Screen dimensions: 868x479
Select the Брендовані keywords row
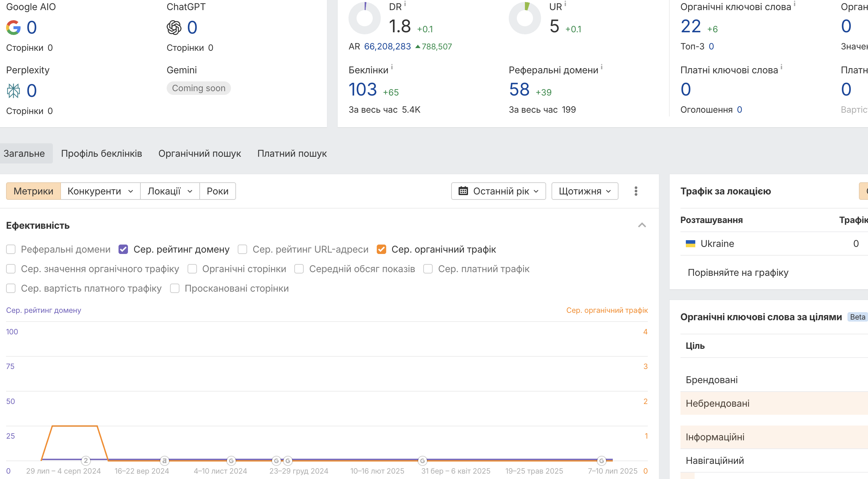[774, 380]
